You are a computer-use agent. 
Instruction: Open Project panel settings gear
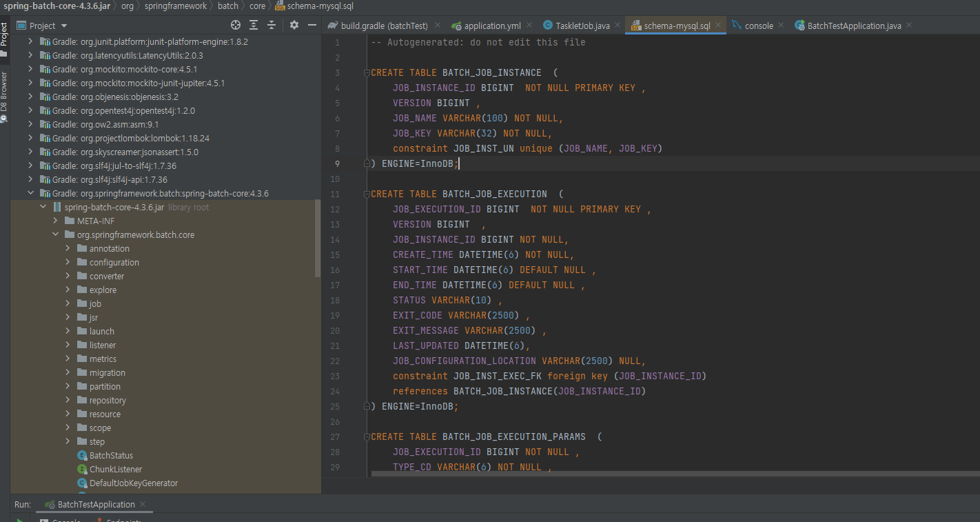click(x=294, y=26)
